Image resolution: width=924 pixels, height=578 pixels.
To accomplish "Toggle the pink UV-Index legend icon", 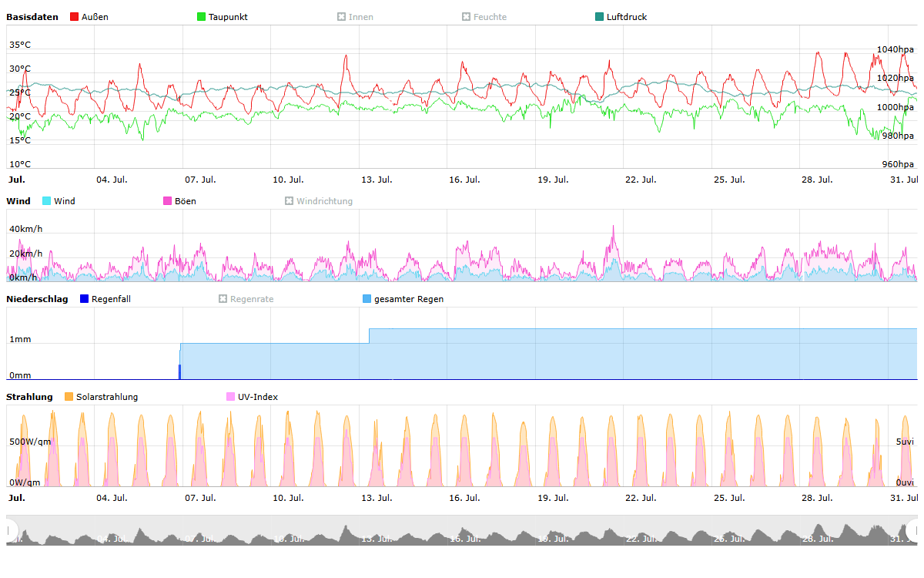I will click(230, 397).
